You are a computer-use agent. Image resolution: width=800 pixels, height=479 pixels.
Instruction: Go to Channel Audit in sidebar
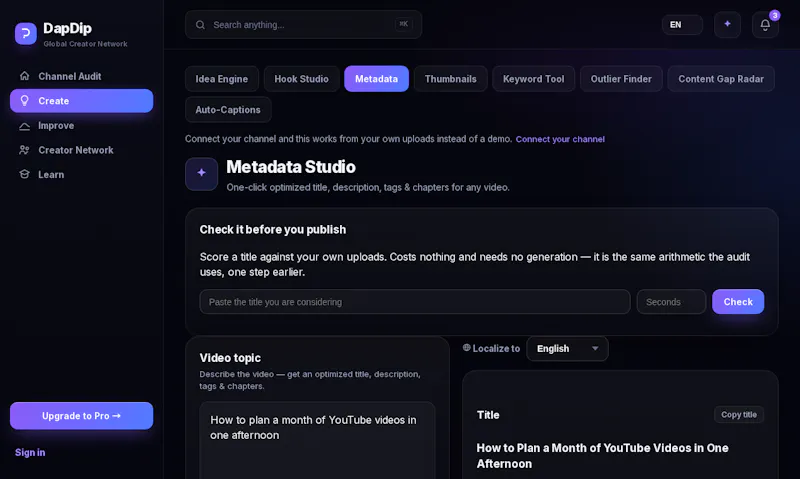click(x=81, y=76)
